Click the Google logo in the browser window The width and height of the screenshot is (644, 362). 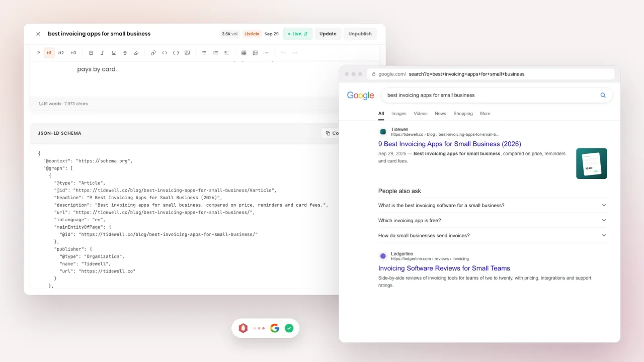click(361, 95)
